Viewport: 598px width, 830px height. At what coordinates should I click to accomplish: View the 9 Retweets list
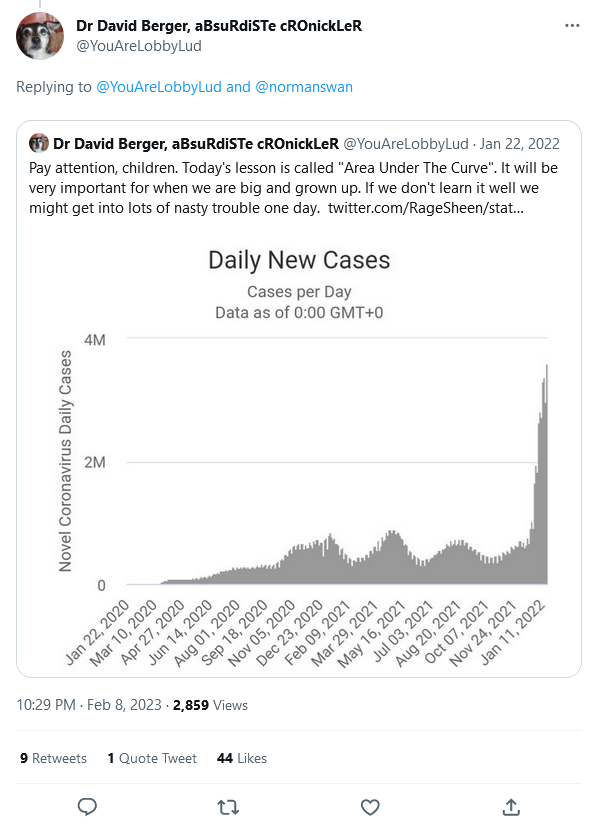click(x=53, y=758)
